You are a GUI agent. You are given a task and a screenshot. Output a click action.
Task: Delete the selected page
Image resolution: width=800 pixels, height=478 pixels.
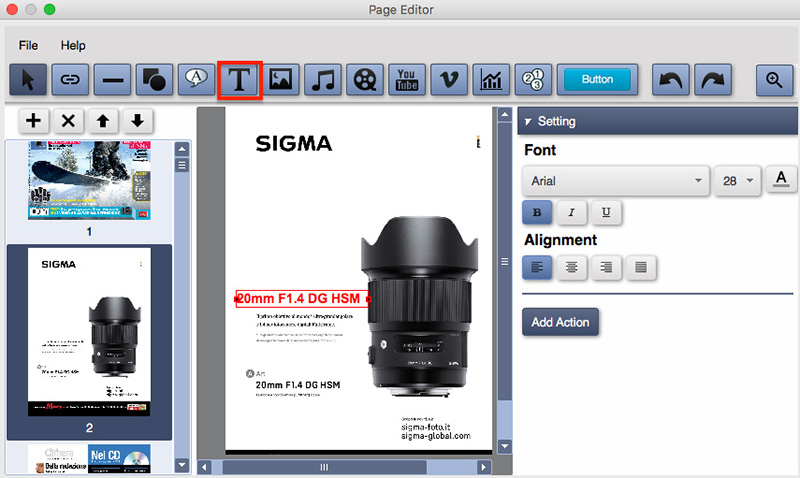coord(68,121)
